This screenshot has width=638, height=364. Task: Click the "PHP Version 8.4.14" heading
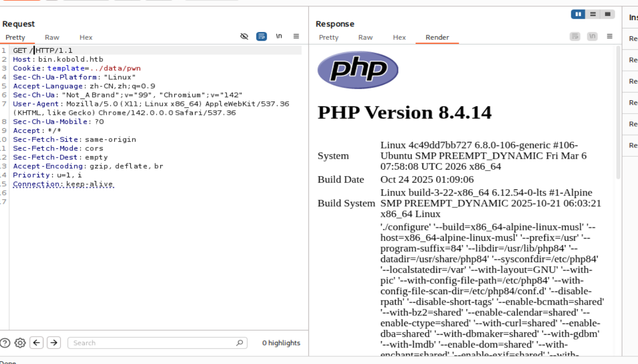pos(404,112)
